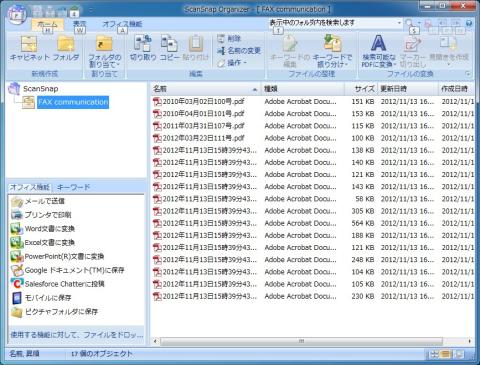Click the marker crop (マーカー切り出し) icon
Screen dimensions: 480x365
coord(413,52)
